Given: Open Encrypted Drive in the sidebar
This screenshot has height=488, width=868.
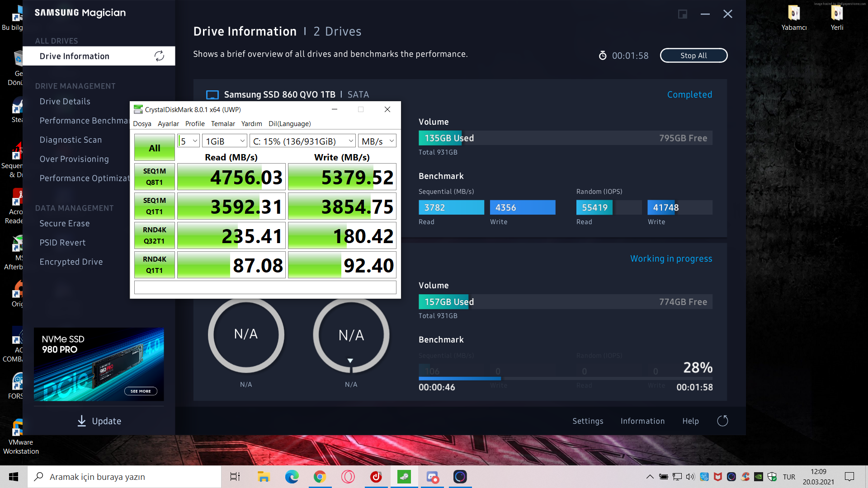Looking at the screenshot, I should [x=71, y=262].
